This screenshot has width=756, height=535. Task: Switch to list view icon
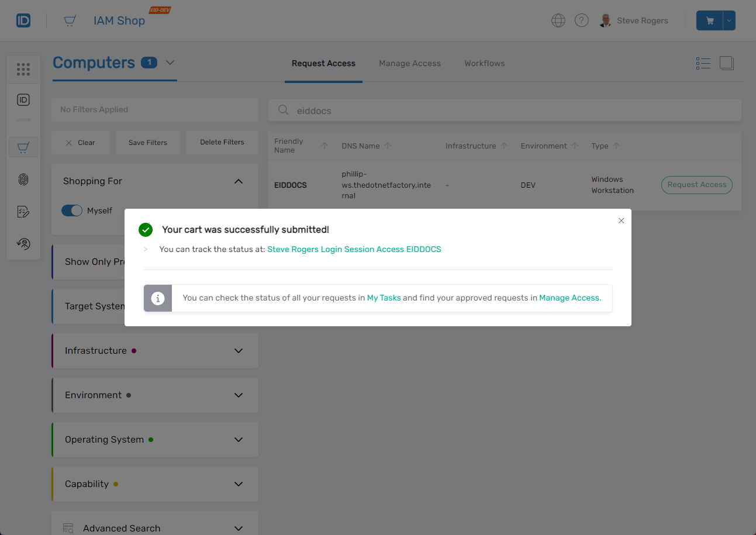coord(703,63)
